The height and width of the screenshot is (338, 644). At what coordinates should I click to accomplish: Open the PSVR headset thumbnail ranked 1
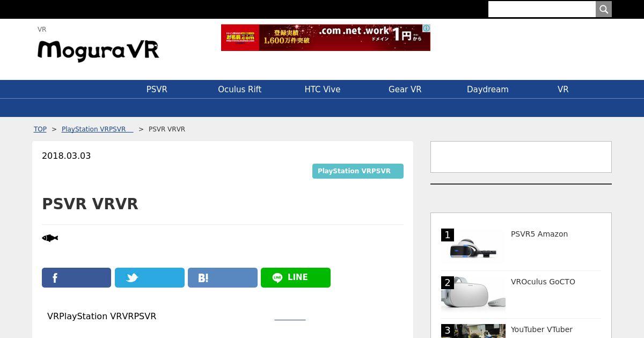point(473,247)
